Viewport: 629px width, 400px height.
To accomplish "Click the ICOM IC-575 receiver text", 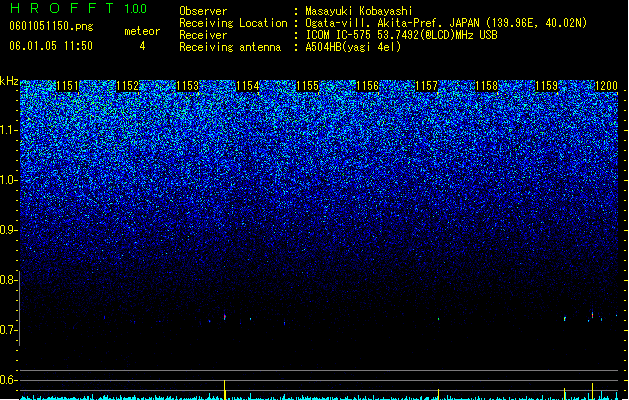I will tap(401, 35).
